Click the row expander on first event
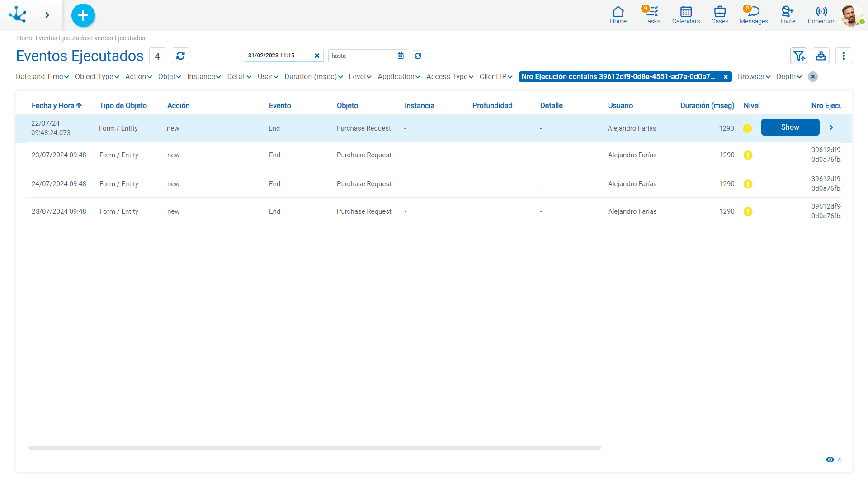Viewport: 868px width, 488px height. click(832, 127)
